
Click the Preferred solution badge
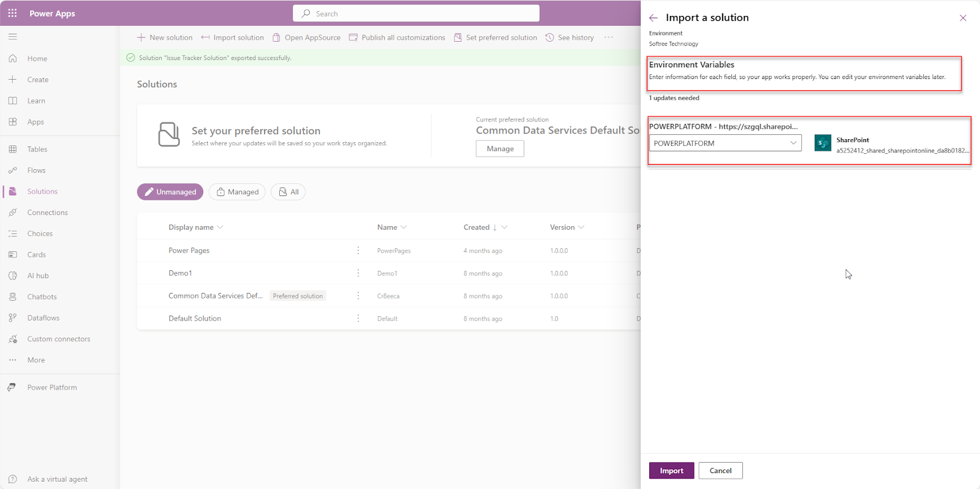pos(298,296)
